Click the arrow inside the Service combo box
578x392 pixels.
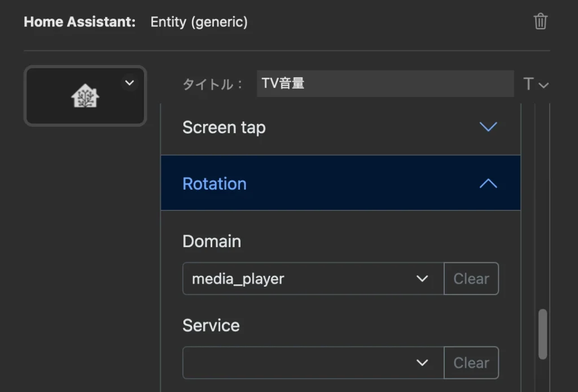pyautogui.click(x=422, y=363)
